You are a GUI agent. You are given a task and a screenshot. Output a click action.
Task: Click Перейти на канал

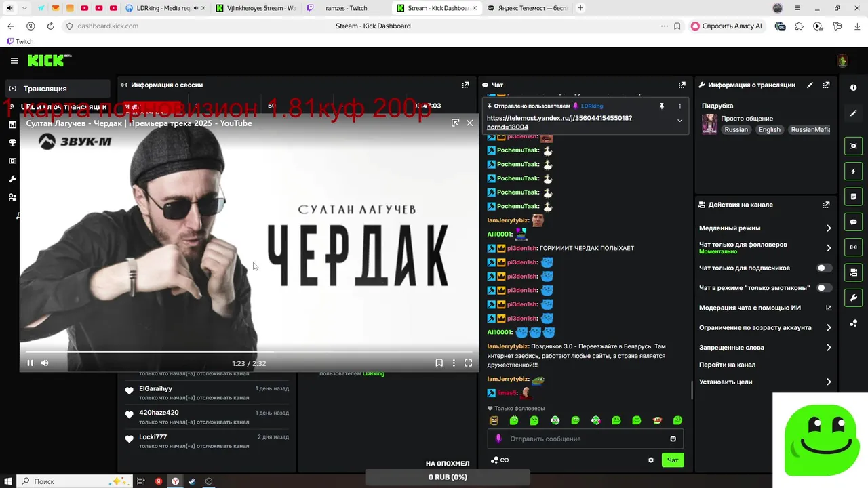[727, 365]
